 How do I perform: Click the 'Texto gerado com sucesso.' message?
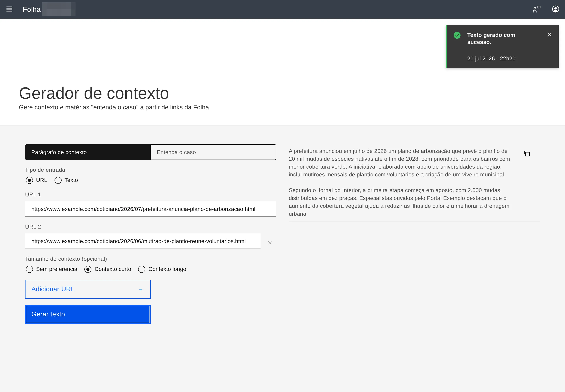491,39
